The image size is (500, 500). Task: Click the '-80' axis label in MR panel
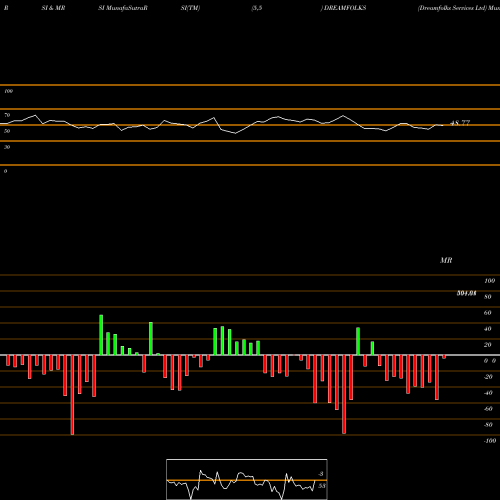coord(488,425)
